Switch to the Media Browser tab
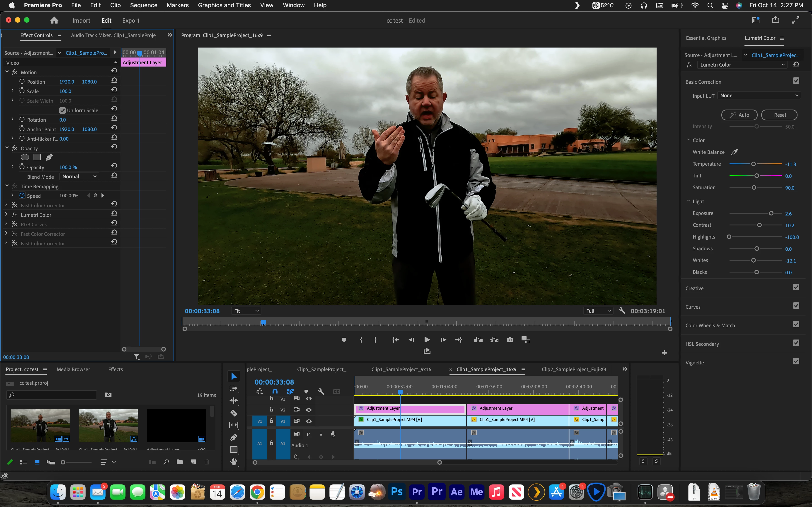Viewport: 812px width, 507px height. [73, 369]
